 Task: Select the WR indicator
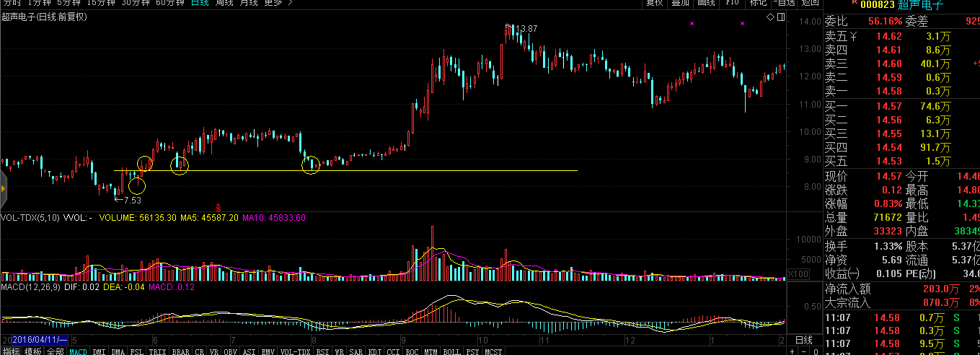[340, 351]
